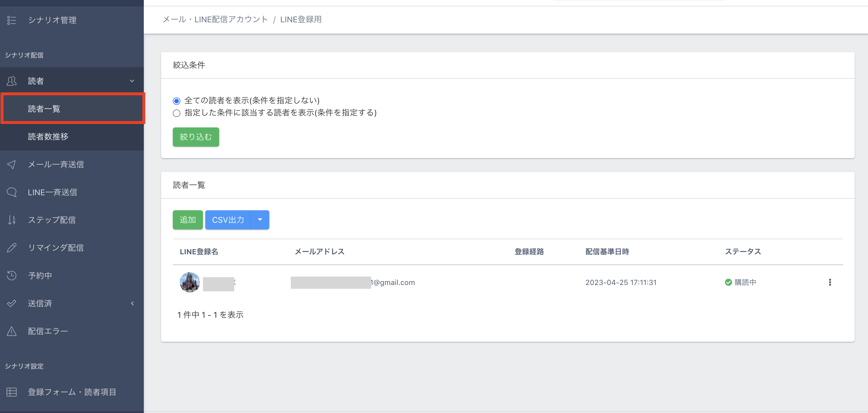Open the 読者数推移 menu item
868x413 pixels.
tap(48, 137)
